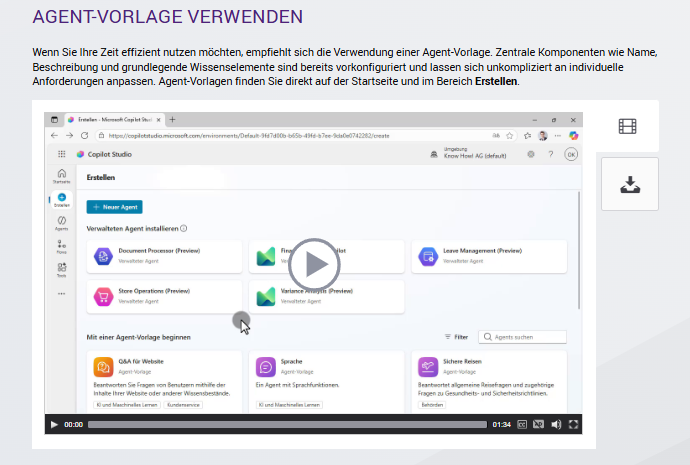Mute the video with the speaker icon
The height and width of the screenshot is (465, 690).
coord(556,425)
